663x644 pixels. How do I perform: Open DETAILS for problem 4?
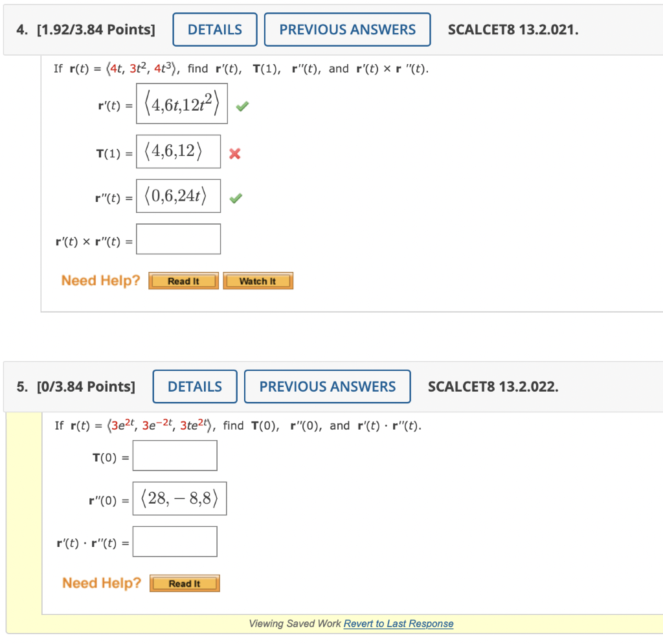point(214,29)
